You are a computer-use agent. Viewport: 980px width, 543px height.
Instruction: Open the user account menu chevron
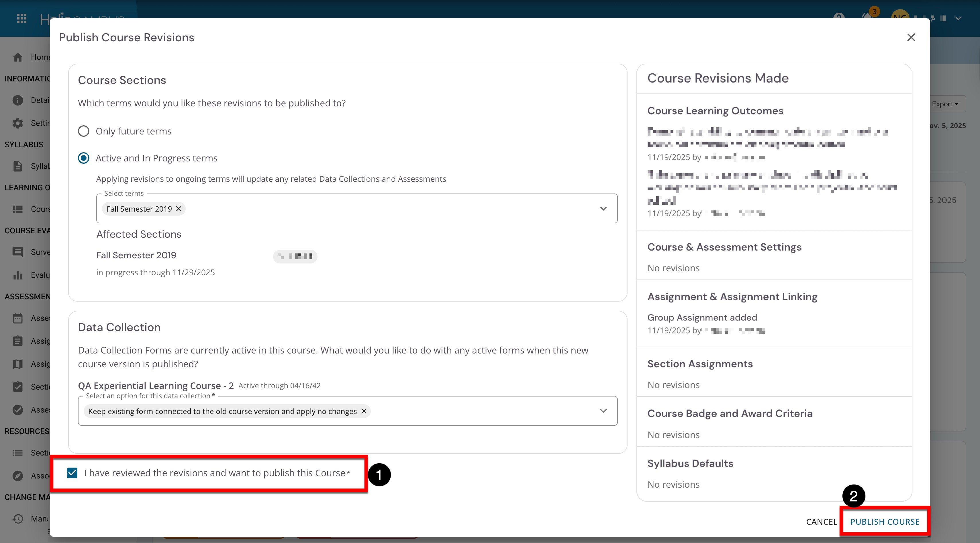pos(958,18)
